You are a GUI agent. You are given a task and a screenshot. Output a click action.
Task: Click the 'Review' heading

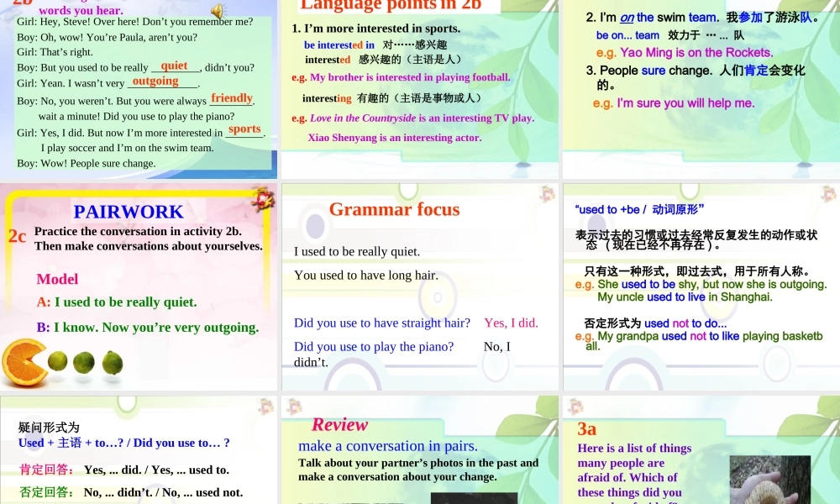339,425
